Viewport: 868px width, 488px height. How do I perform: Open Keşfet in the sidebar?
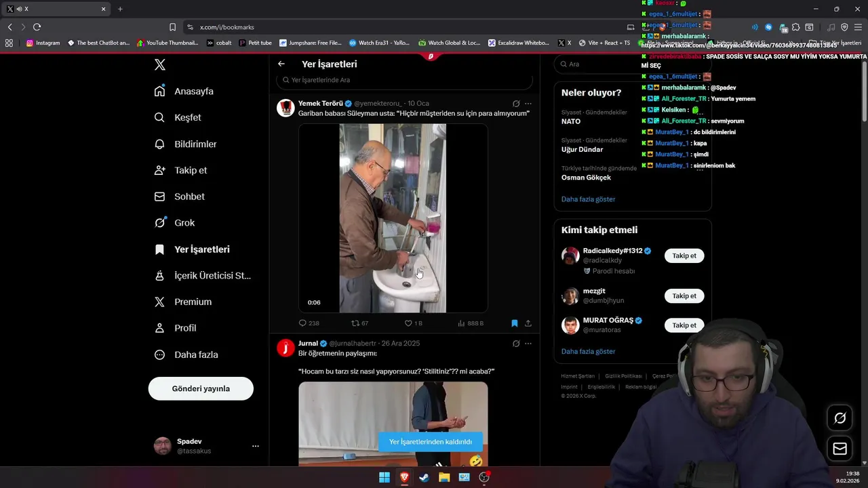178,117
